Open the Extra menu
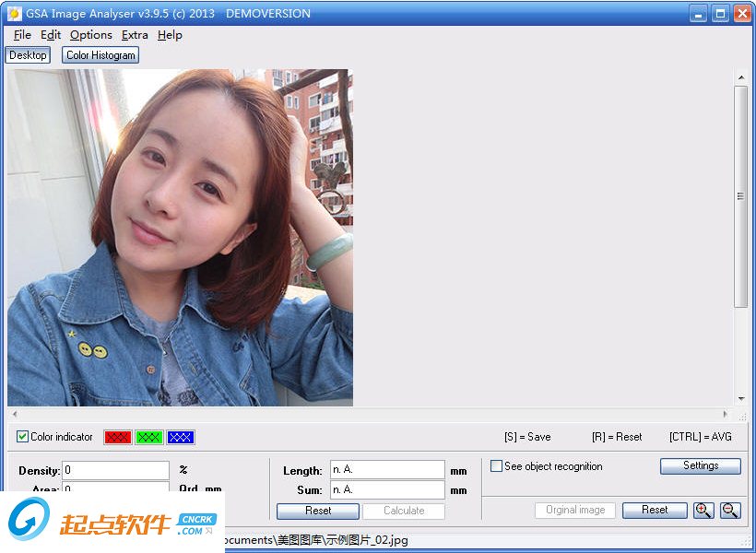Viewport: 756px width, 553px height. coord(135,35)
